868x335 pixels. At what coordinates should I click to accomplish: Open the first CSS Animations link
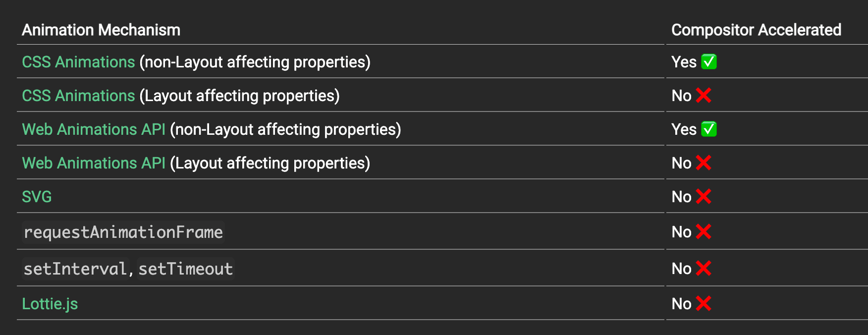pos(78,62)
